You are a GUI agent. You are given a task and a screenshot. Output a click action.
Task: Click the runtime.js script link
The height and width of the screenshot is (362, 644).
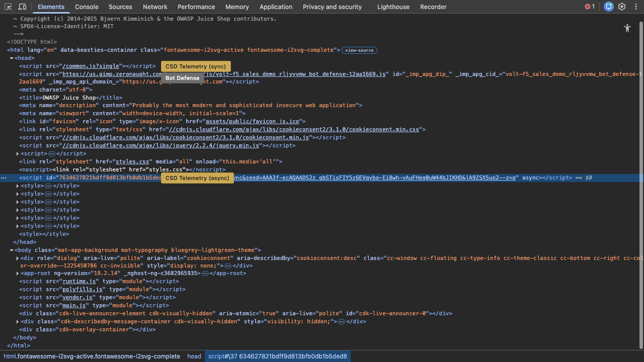(x=79, y=281)
